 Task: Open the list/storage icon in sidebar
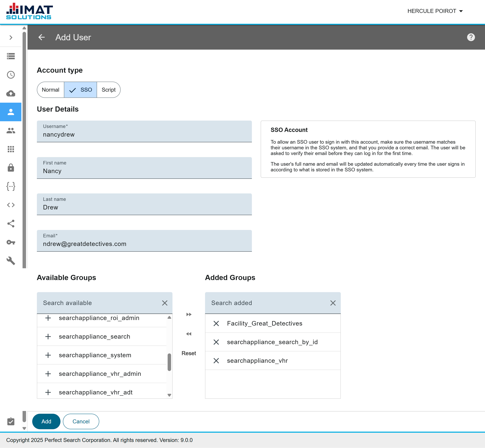11,56
